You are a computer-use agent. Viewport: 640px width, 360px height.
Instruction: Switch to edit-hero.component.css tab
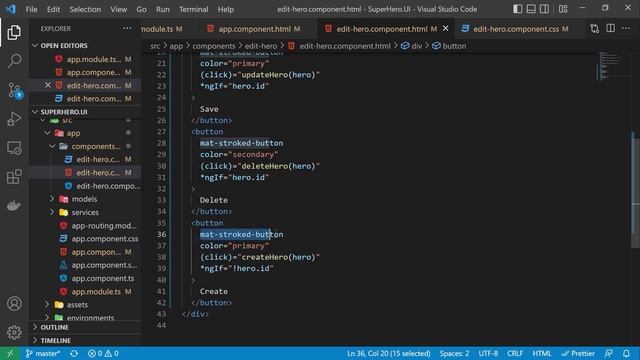(515, 29)
